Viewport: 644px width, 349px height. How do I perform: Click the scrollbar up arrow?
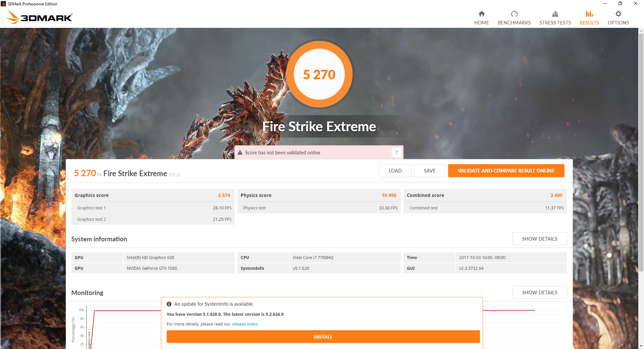641,31
